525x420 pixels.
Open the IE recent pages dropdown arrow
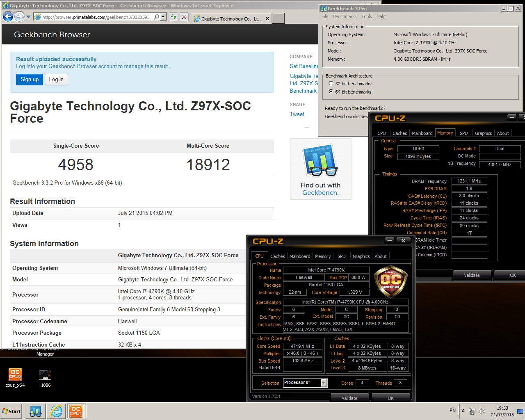[28, 17]
